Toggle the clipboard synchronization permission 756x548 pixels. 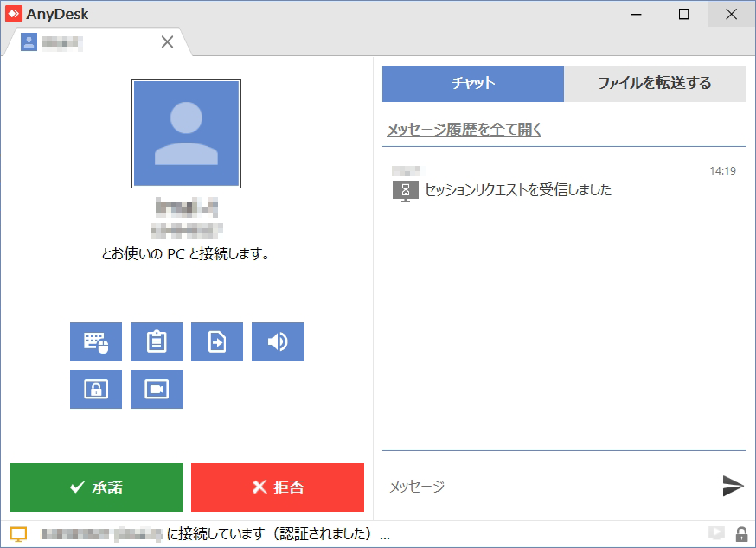(156, 341)
